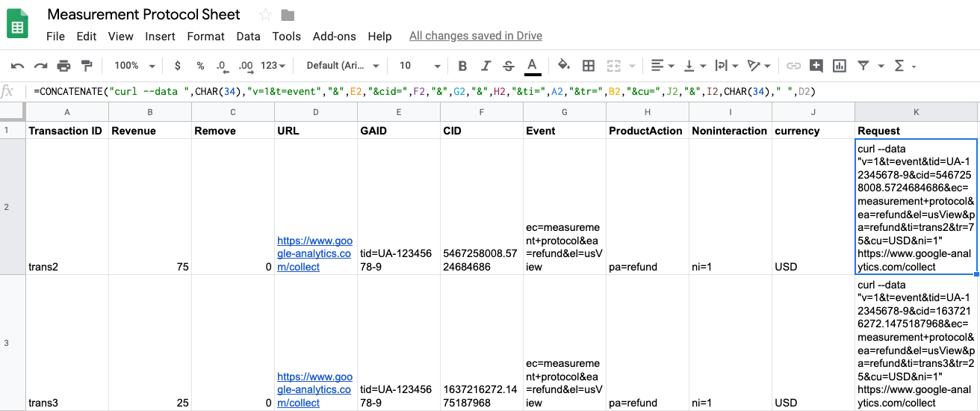
Task: Click the merge cells icon
Action: click(614, 66)
